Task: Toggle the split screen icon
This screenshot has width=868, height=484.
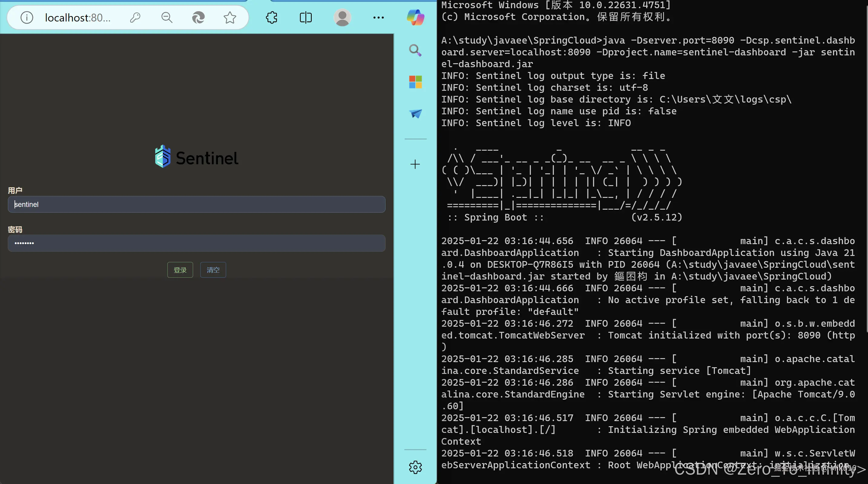Action: coord(306,18)
